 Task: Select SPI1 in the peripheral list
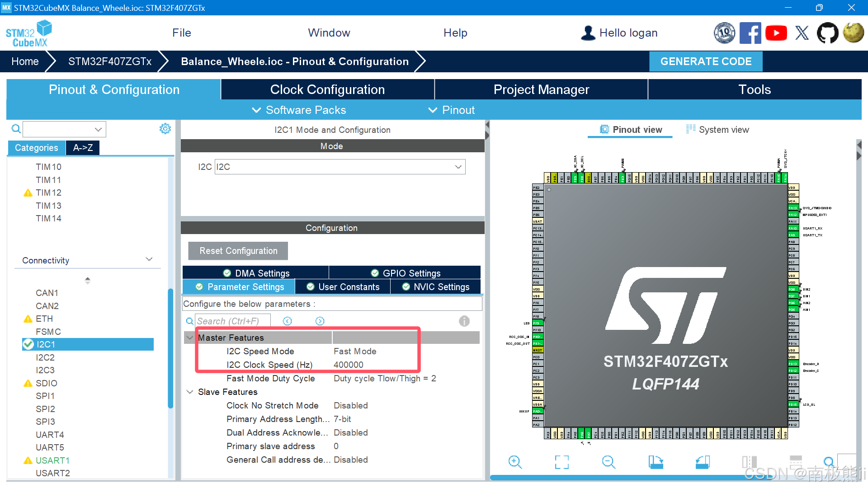[45, 396]
